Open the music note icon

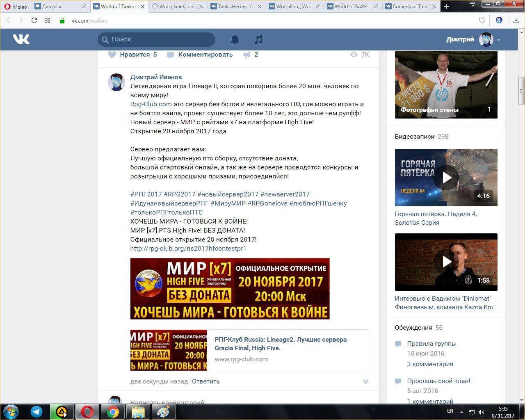point(258,39)
